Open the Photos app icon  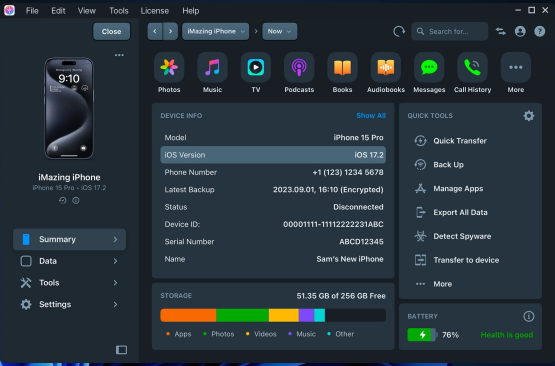[x=169, y=67]
